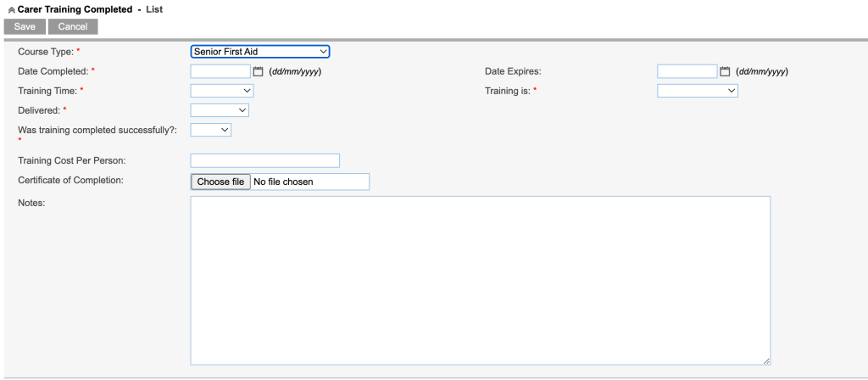Click the 'Delivered:' label
Screen dimensions: 868x380
(39, 110)
